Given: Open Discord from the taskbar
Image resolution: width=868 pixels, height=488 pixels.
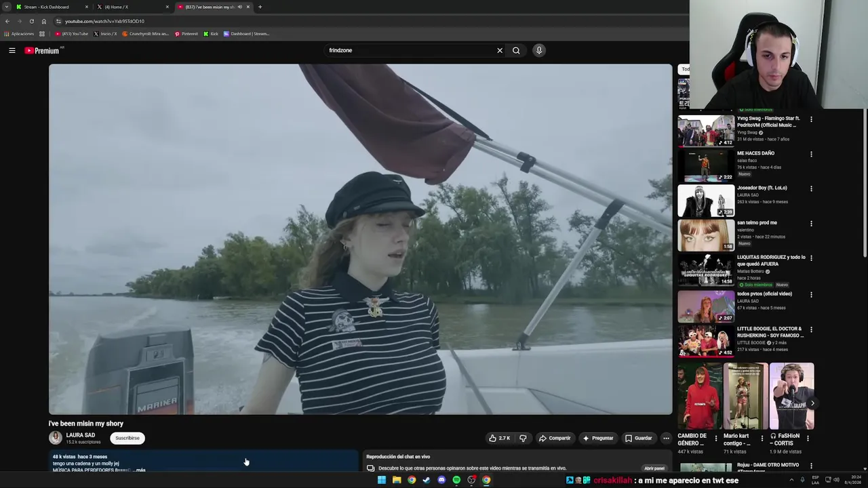Looking at the screenshot, I should tap(441, 480).
